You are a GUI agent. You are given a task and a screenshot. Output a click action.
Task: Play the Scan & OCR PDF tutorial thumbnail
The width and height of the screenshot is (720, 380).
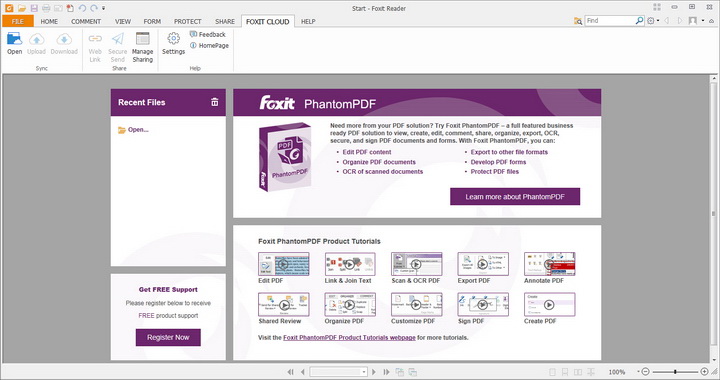coord(416,264)
